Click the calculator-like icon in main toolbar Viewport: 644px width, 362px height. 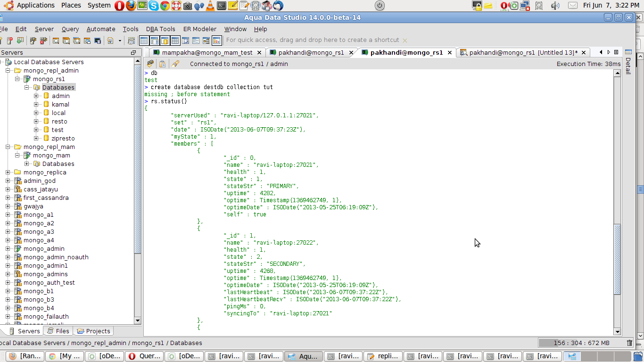132,41
